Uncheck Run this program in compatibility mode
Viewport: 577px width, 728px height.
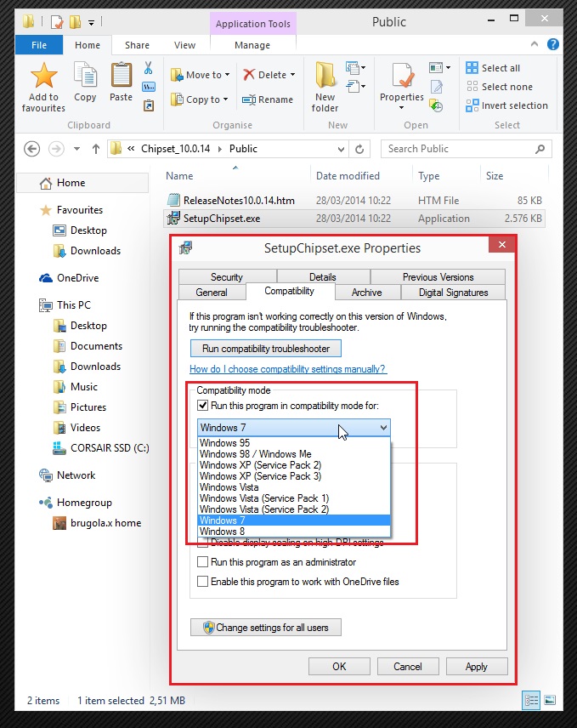pyautogui.click(x=203, y=406)
